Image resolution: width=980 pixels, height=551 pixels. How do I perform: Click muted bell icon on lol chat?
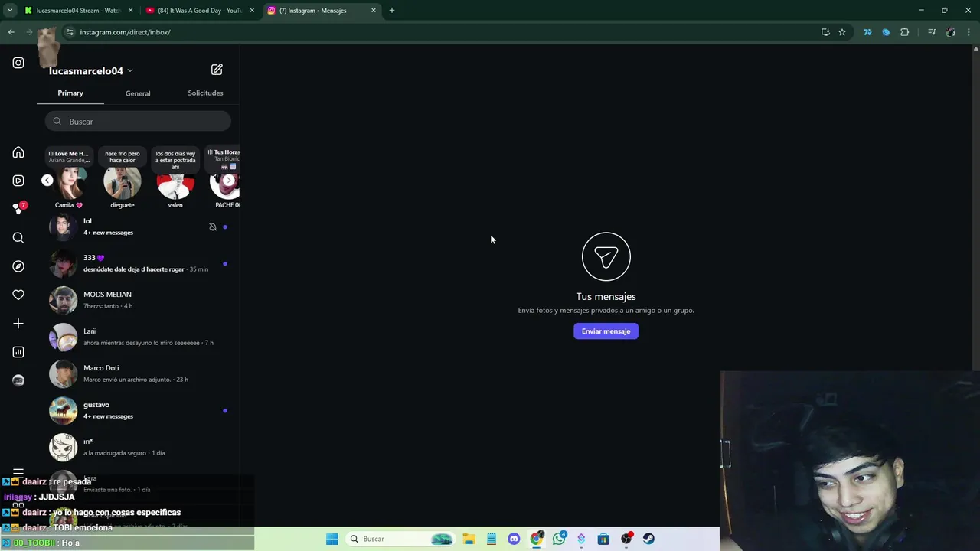(213, 227)
